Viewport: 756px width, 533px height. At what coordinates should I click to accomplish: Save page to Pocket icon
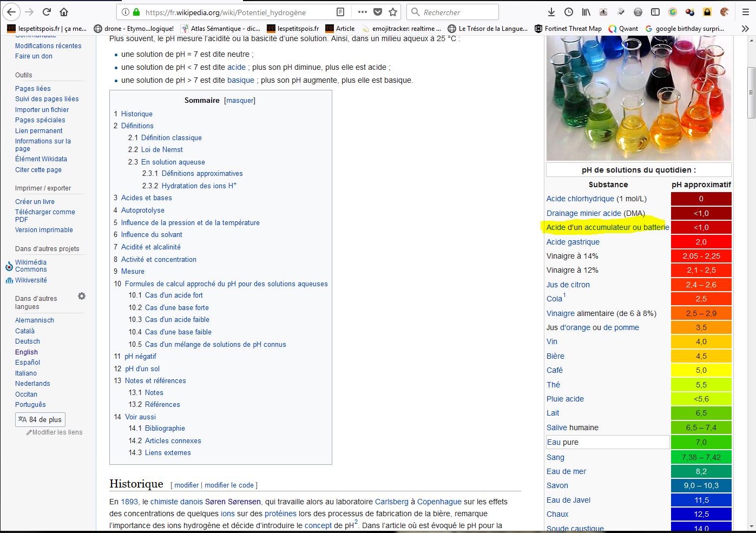(378, 12)
